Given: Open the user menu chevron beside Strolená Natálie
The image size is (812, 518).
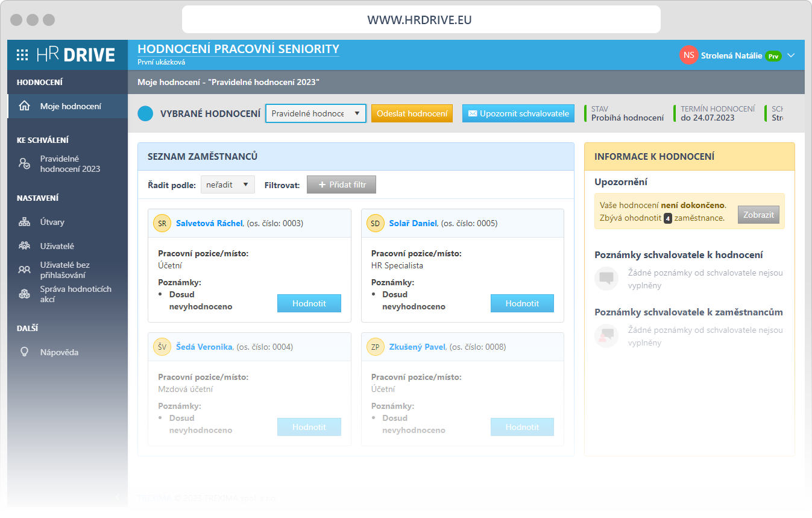Looking at the screenshot, I should pos(790,54).
